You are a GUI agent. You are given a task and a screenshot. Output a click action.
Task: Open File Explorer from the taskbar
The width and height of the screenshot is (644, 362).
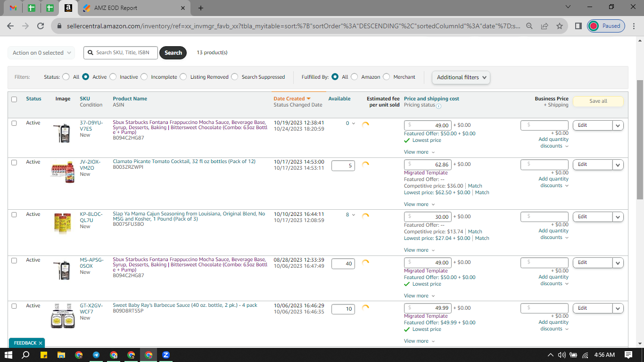[x=61, y=355]
